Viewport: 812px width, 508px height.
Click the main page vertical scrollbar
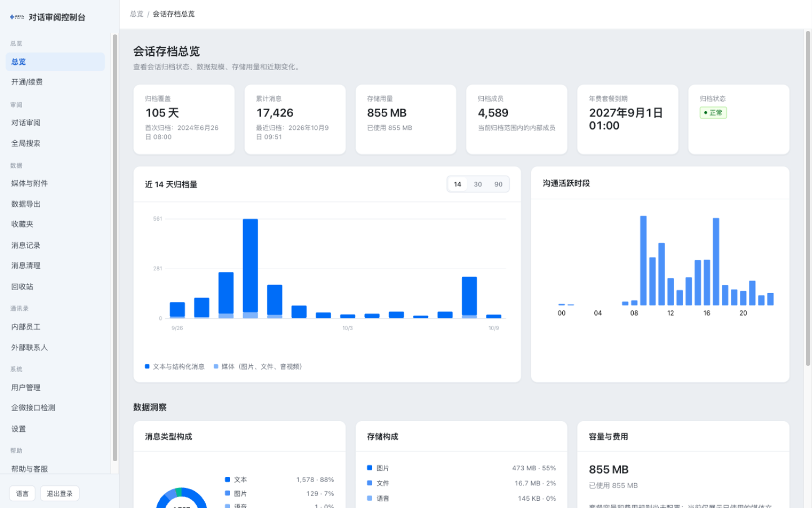[x=808, y=198]
